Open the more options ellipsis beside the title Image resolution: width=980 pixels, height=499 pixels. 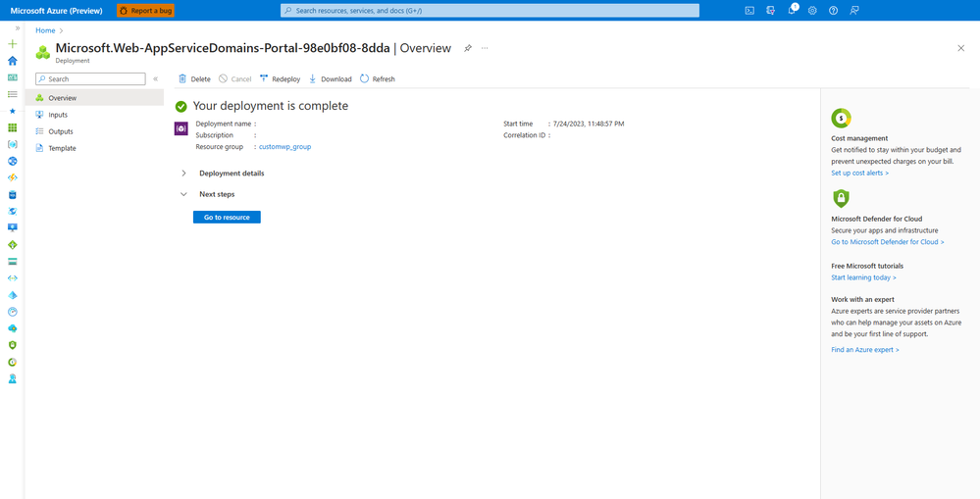[x=485, y=48]
